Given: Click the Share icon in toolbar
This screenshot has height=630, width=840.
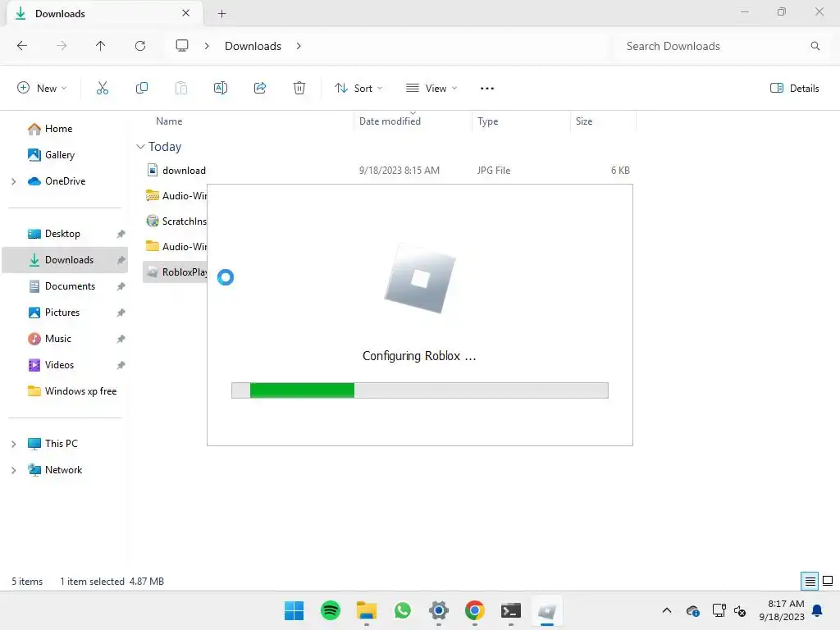Looking at the screenshot, I should point(260,89).
